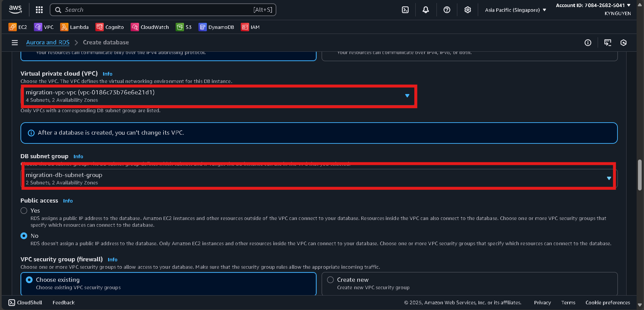Open the Asia Pacific (Singapore) region selector
Viewport: 644px width, 310px height.
click(x=515, y=10)
